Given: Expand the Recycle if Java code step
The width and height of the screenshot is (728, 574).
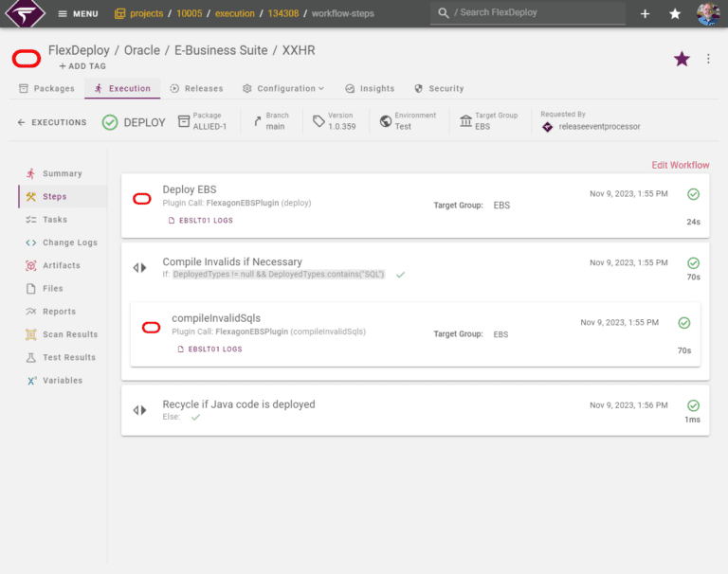Looking at the screenshot, I should pos(139,410).
